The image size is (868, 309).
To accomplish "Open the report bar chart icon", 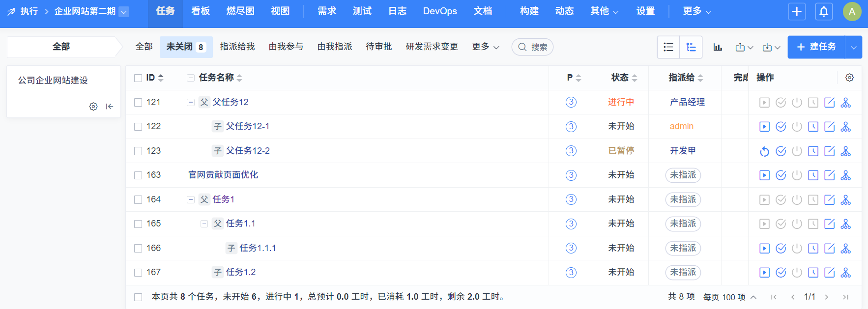I will click(x=718, y=47).
